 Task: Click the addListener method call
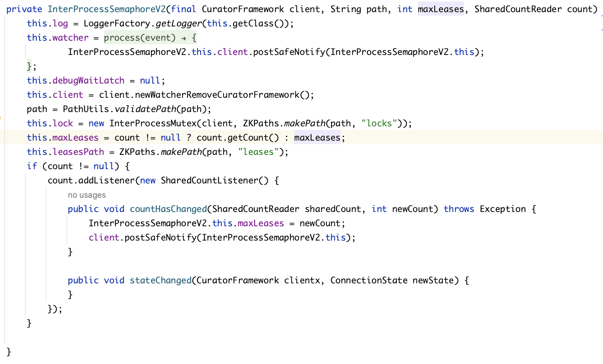(x=107, y=180)
